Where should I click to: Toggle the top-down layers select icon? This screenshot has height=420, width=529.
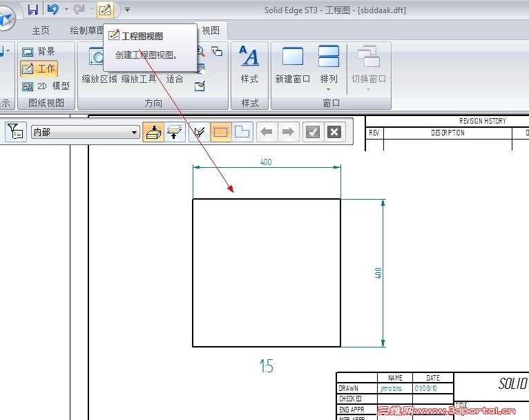click(x=174, y=132)
